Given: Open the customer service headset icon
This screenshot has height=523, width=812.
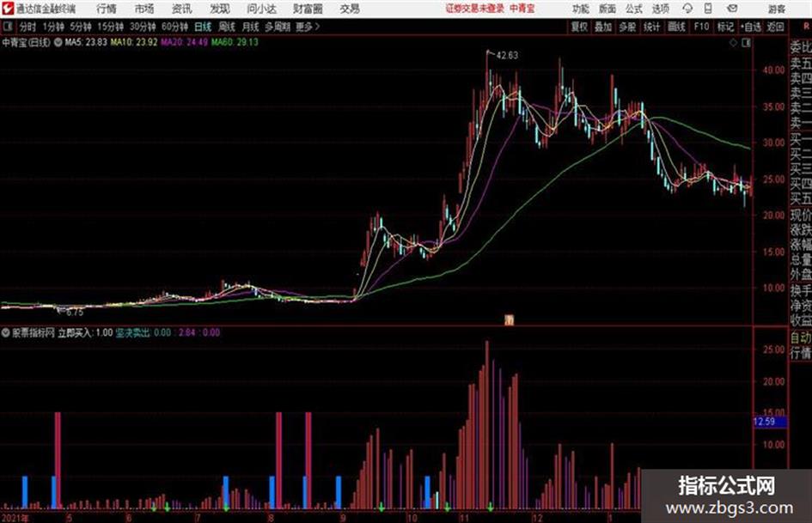Looking at the screenshot, I should coord(687,9).
